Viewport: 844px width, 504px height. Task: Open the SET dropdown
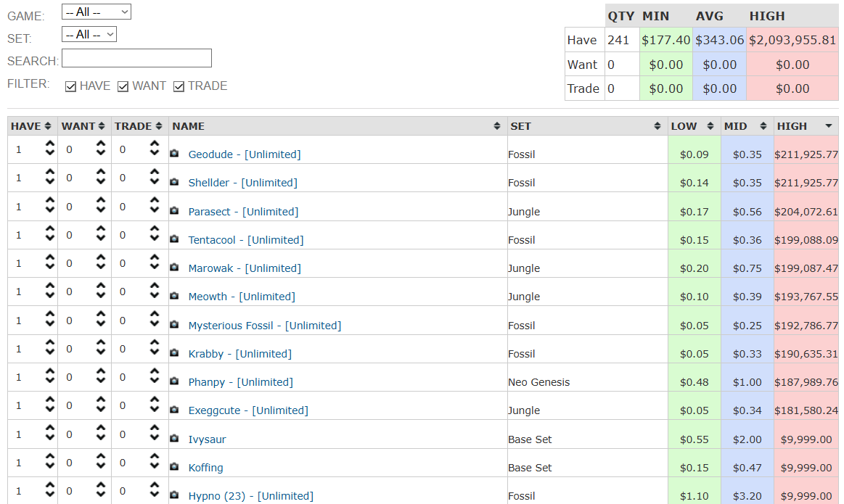click(89, 34)
